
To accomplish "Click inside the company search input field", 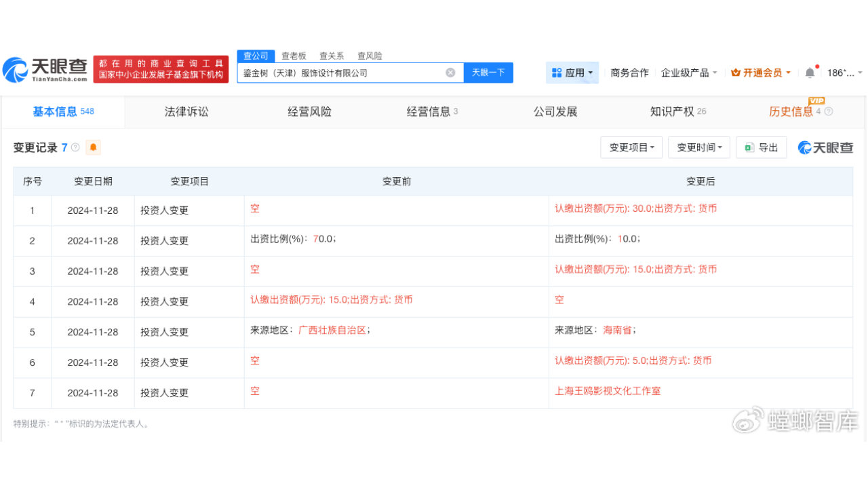I will coord(339,72).
